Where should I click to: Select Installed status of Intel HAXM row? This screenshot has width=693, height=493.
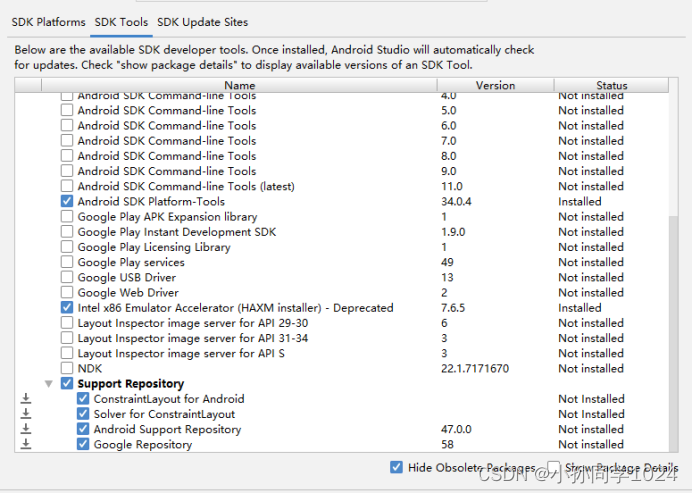coord(579,308)
